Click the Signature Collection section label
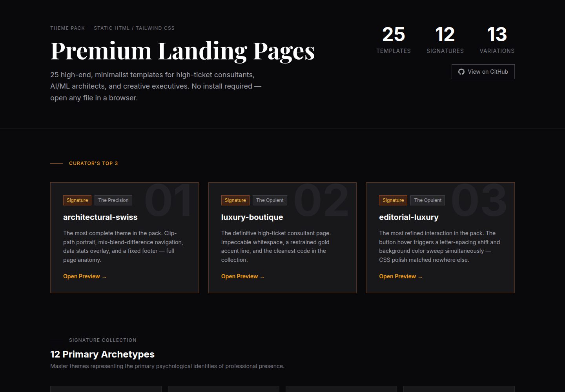 103,340
